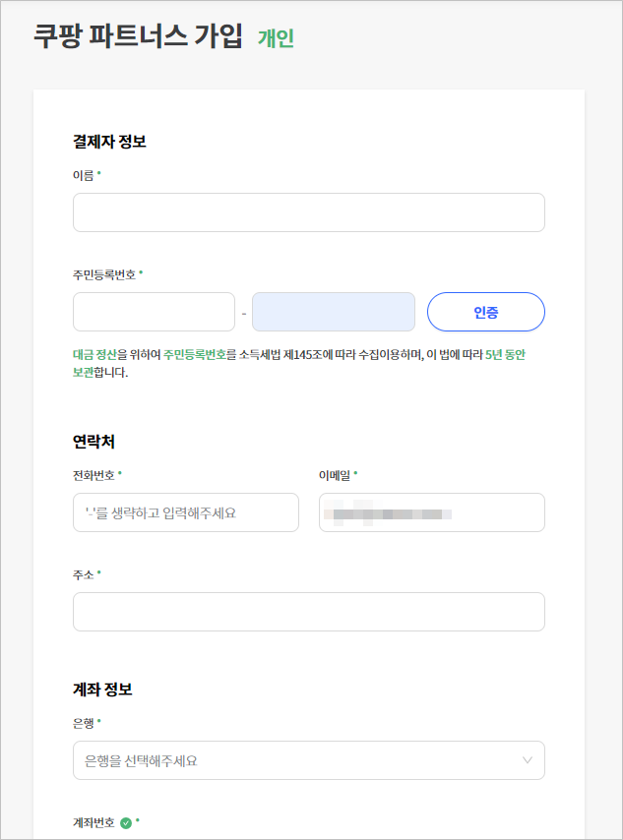Click the 전화번호 phone input field
623x840 pixels.
coord(185,512)
